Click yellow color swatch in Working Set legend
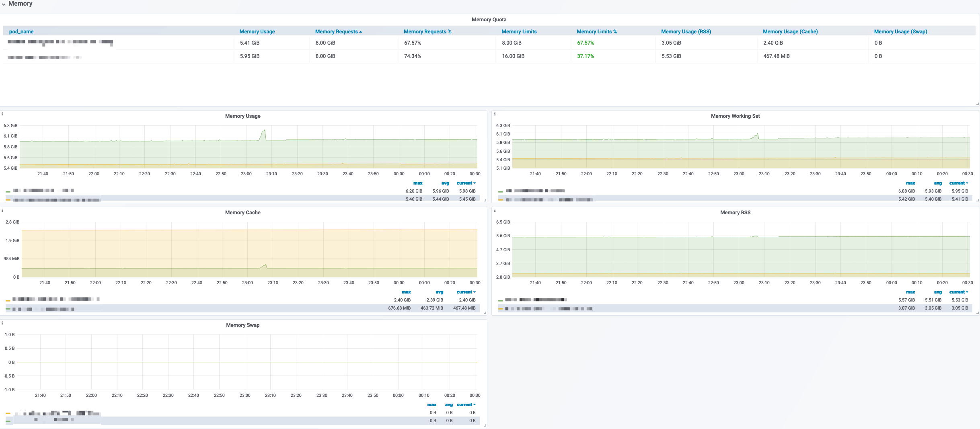Viewport: 980px width, 429px height. pos(501,200)
